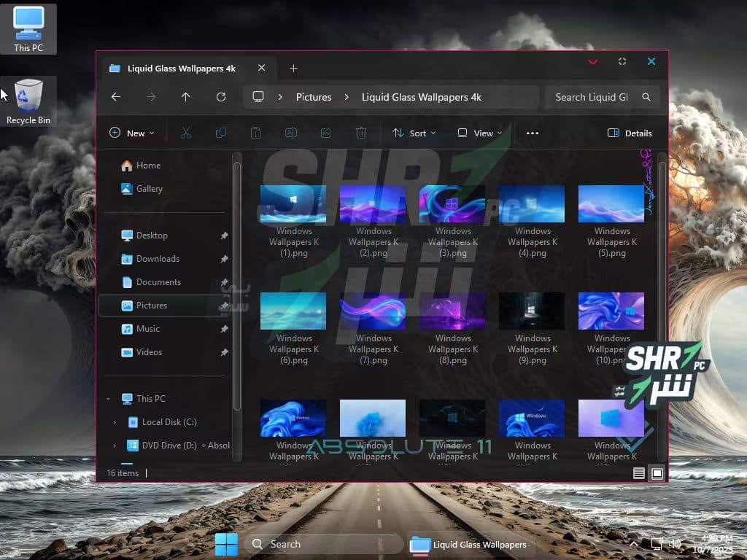Image resolution: width=747 pixels, height=560 pixels.
Task: Click the Delete trash icon
Action: pos(360,133)
